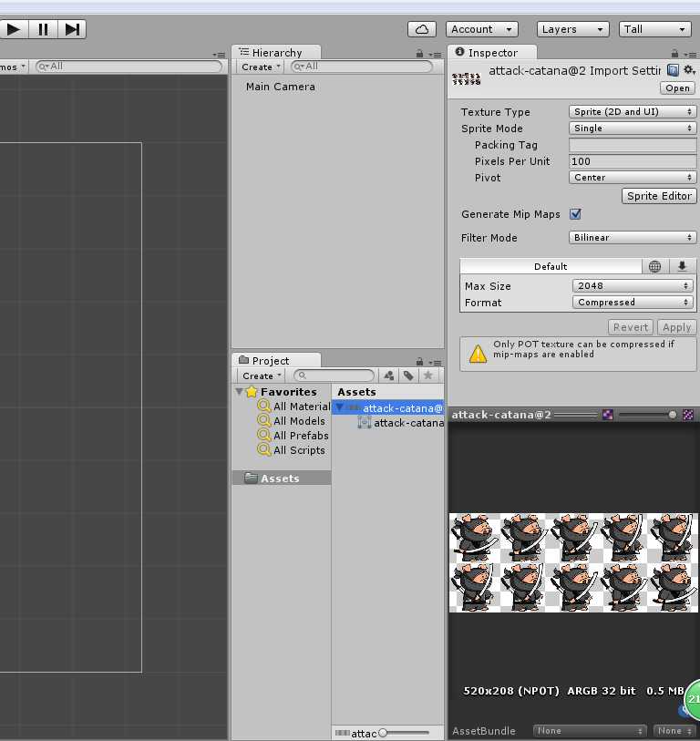Select the attack-catana sprite sub-asset
The image size is (700, 741).
[x=401, y=423]
